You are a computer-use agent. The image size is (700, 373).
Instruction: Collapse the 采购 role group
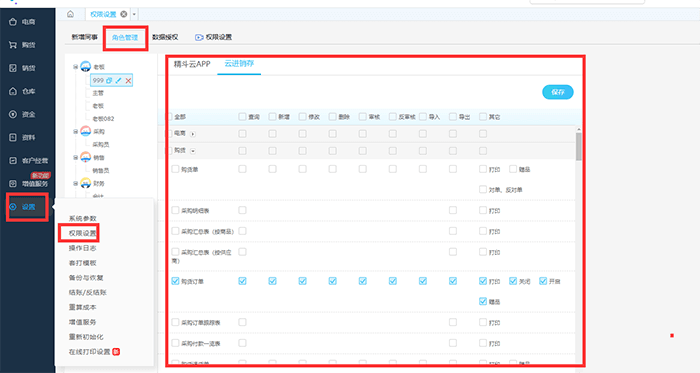coord(75,132)
